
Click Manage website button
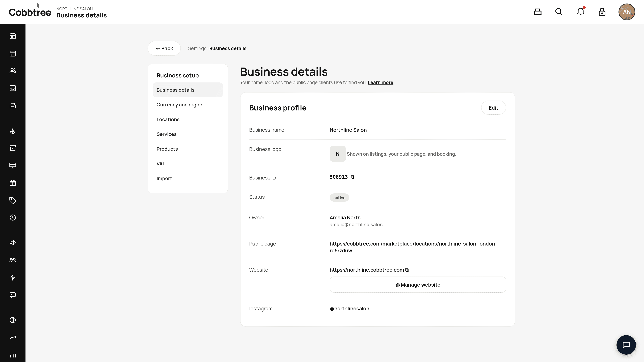pos(418,285)
